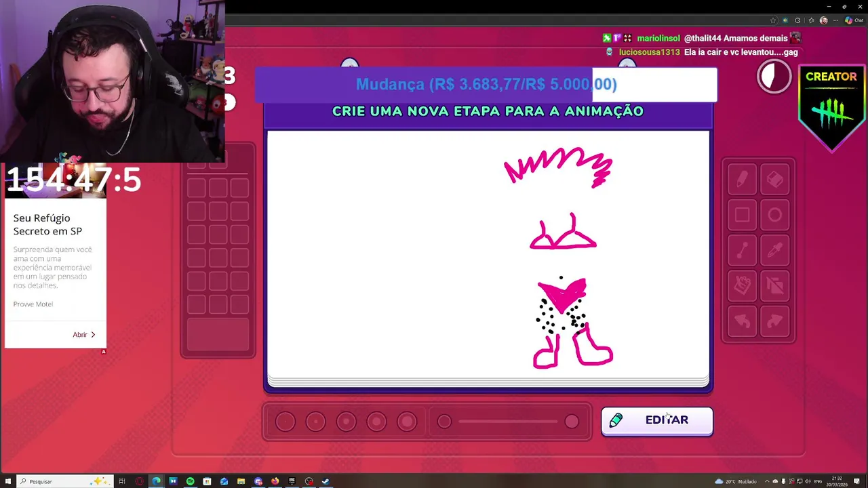Viewport: 868px width, 488px height.
Task: Click the Mudança donation goal bar
Action: [486, 84]
